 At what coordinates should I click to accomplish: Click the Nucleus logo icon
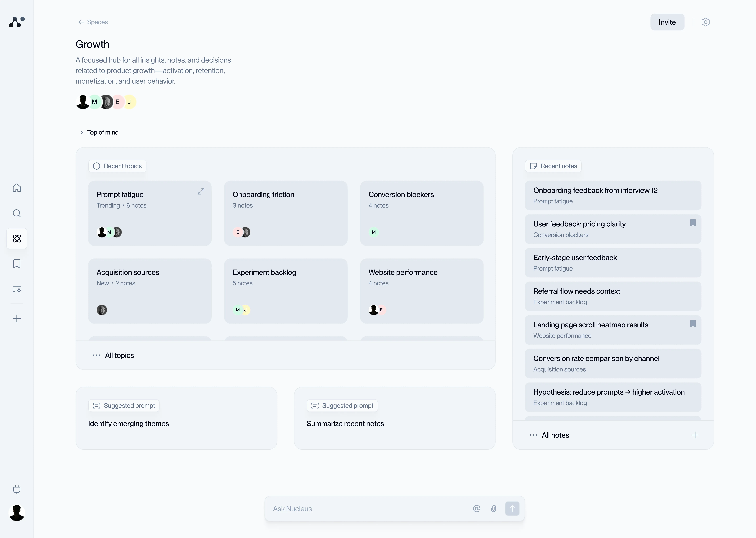[17, 22]
